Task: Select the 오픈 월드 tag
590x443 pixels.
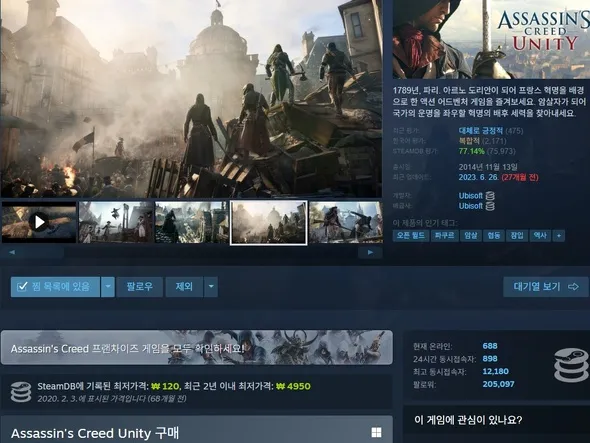Action: click(411, 236)
